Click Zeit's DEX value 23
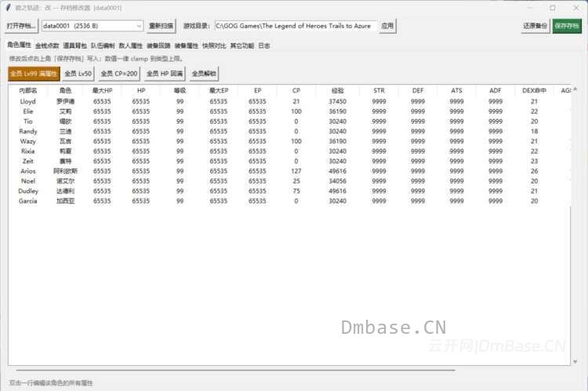 pyautogui.click(x=534, y=161)
